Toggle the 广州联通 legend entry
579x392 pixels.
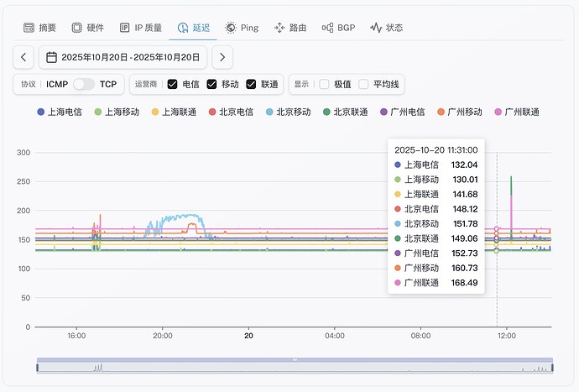click(517, 112)
